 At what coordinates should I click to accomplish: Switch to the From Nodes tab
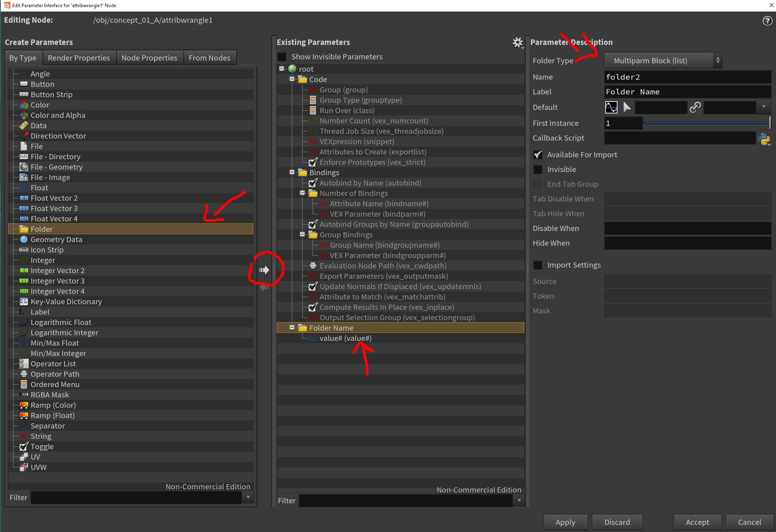209,58
